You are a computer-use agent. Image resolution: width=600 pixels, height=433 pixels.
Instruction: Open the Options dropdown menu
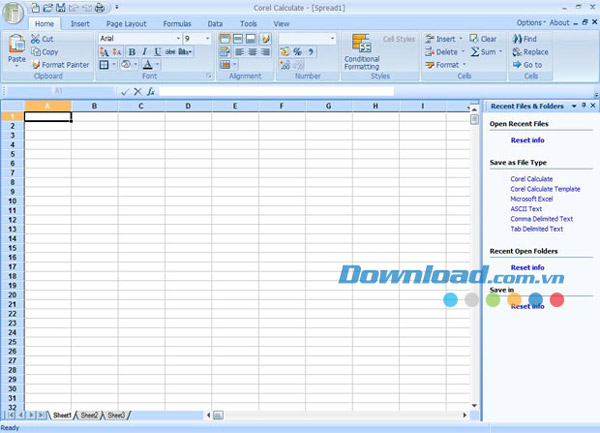[x=533, y=22]
